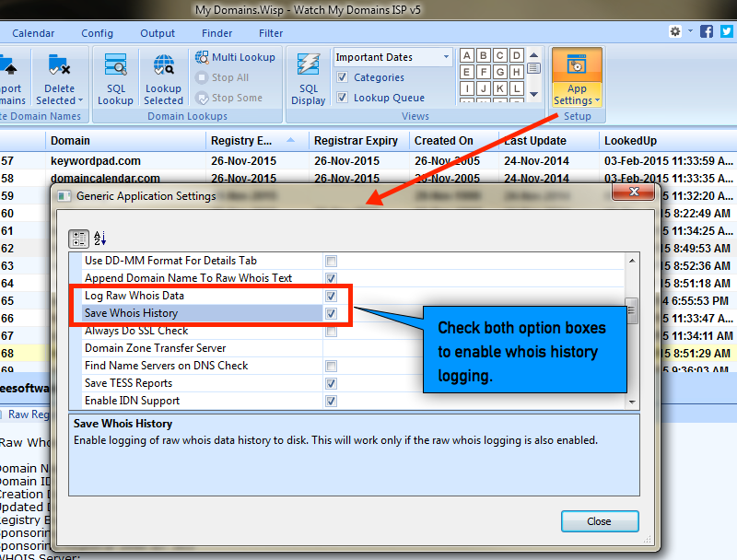Filter domains by letter H

click(x=517, y=72)
